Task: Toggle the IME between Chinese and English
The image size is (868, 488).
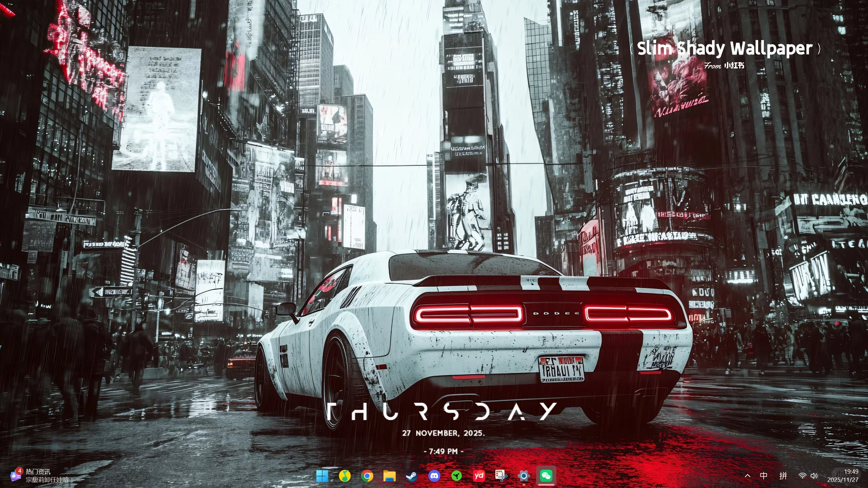Action: pos(764,476)
